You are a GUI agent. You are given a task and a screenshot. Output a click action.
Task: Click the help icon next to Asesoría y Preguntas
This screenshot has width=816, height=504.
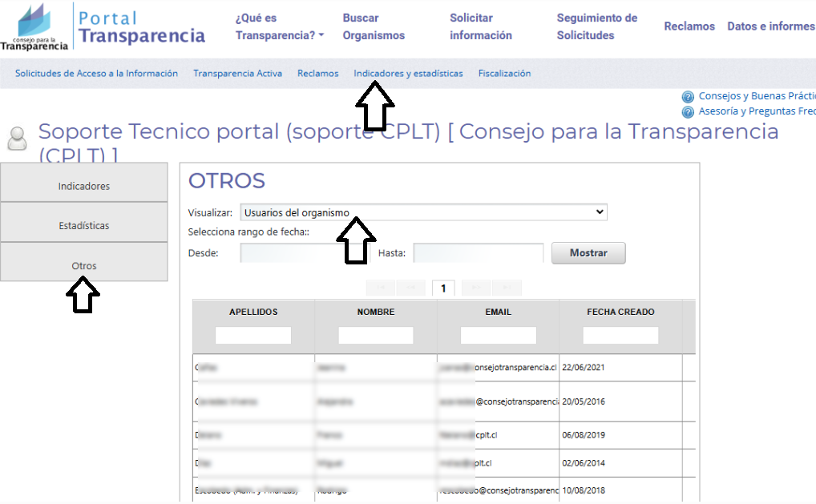click(x=687, y=112)
